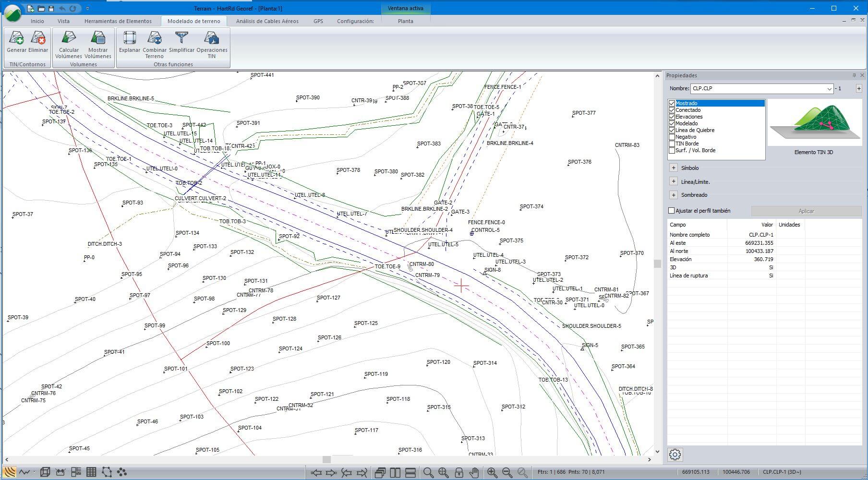Check Ajustar el perfil también
The width and height of the screenshot is (868, 480).
pos(672,211)
